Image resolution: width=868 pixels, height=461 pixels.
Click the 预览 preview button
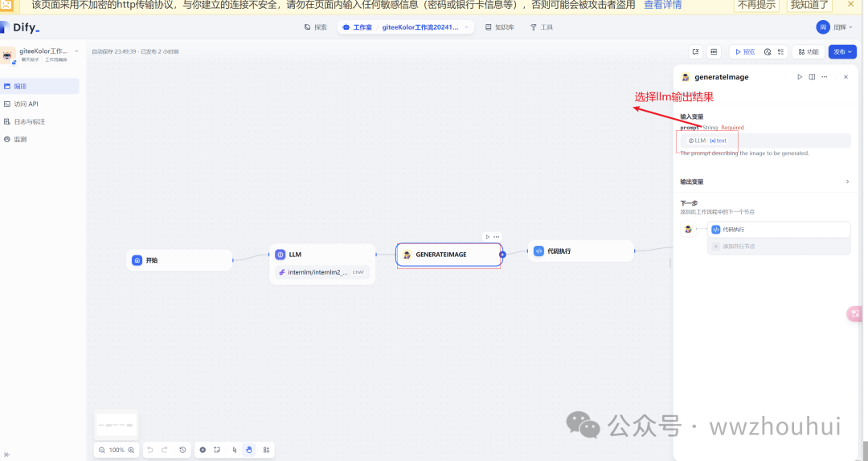tap(744, 51)
